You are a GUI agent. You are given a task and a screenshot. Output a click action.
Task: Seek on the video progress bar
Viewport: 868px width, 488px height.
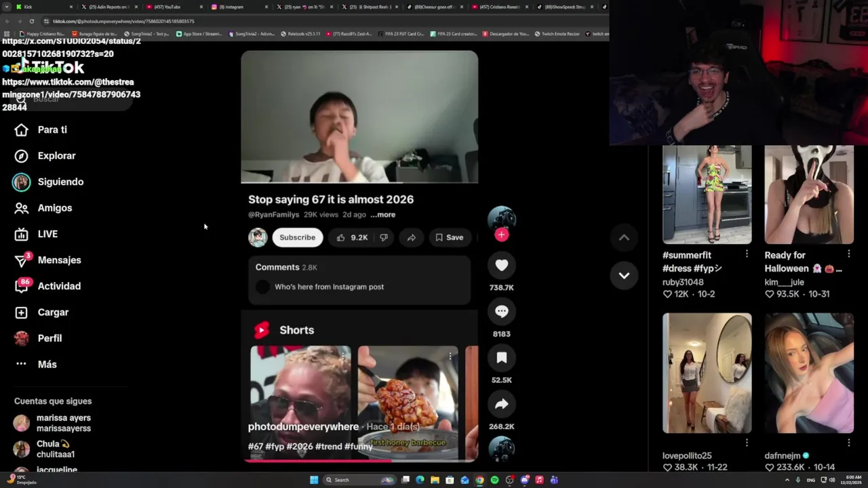point(359,460)
